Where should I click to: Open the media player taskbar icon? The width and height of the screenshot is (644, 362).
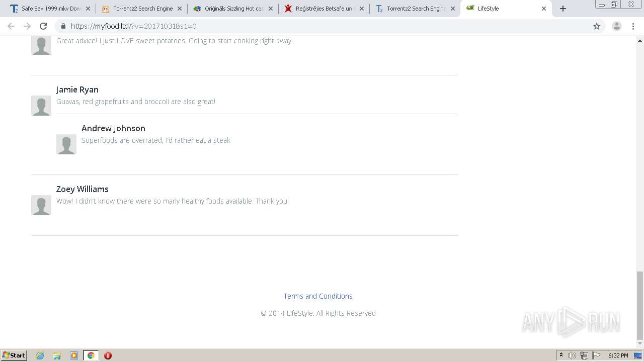tap(74, 355)
